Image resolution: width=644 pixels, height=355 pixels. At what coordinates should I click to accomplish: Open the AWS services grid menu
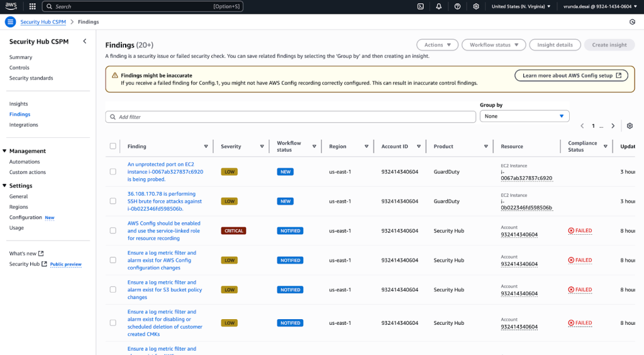(33, 6)
